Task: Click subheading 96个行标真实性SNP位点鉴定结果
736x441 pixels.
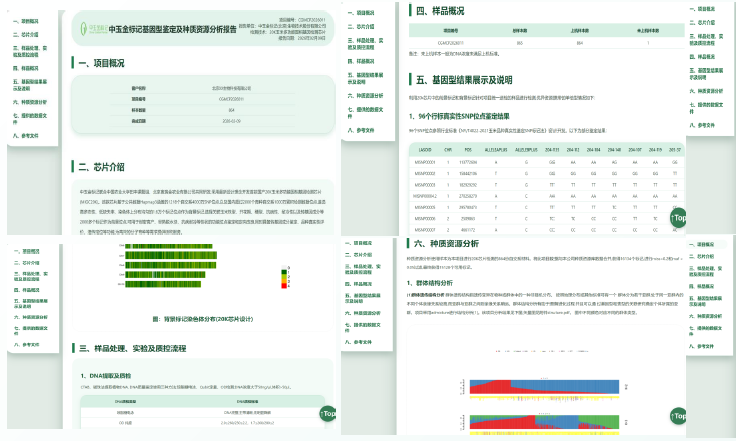Action: point(459,116)
